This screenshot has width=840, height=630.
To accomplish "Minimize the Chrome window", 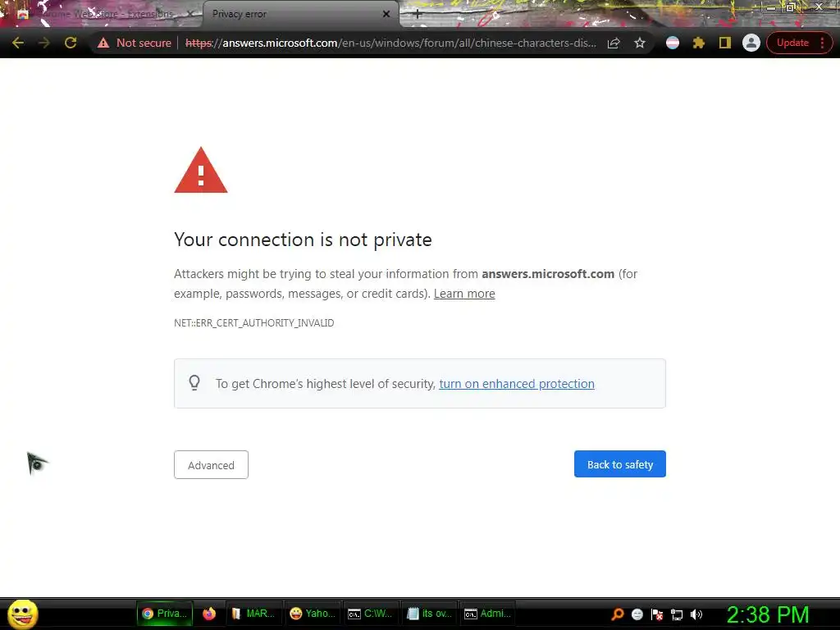I will [771, 7].
